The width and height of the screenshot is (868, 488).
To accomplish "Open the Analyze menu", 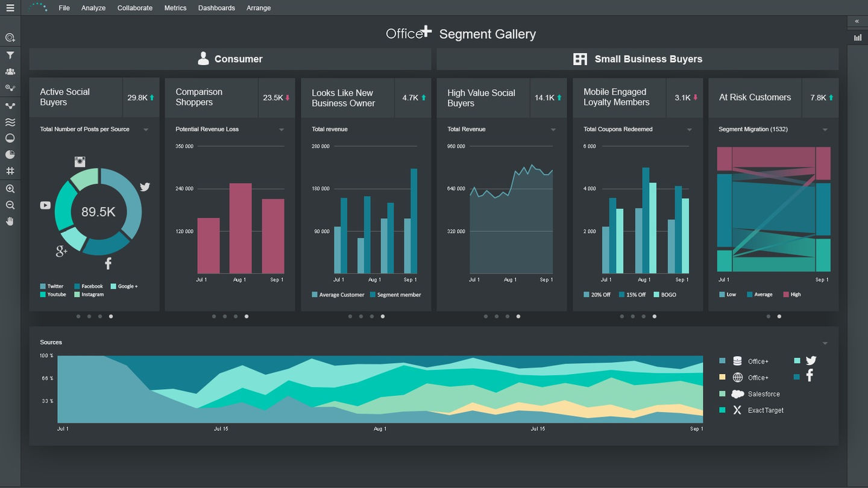I will click(93, 8).
